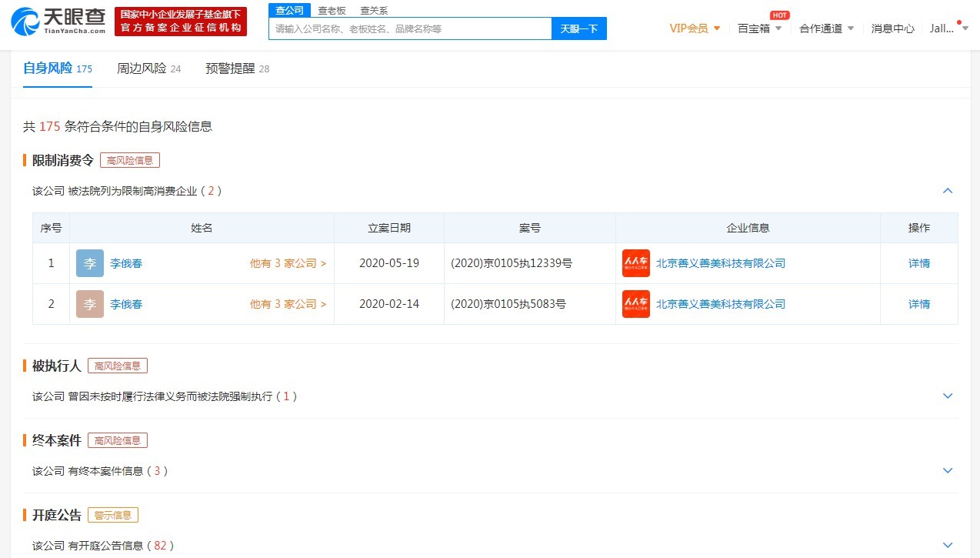Image resolution: width=980 pixels, height=558 pixels.
Task: Click the 被法院列为限制高消费企业 (2) summary line
Action: (128, 191)
